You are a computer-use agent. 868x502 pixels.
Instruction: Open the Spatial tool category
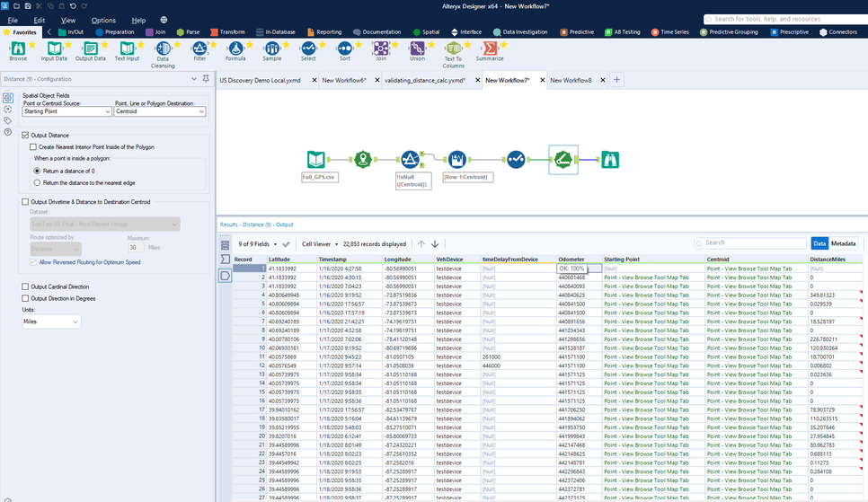pyautogui.click(x=426, y=31)
